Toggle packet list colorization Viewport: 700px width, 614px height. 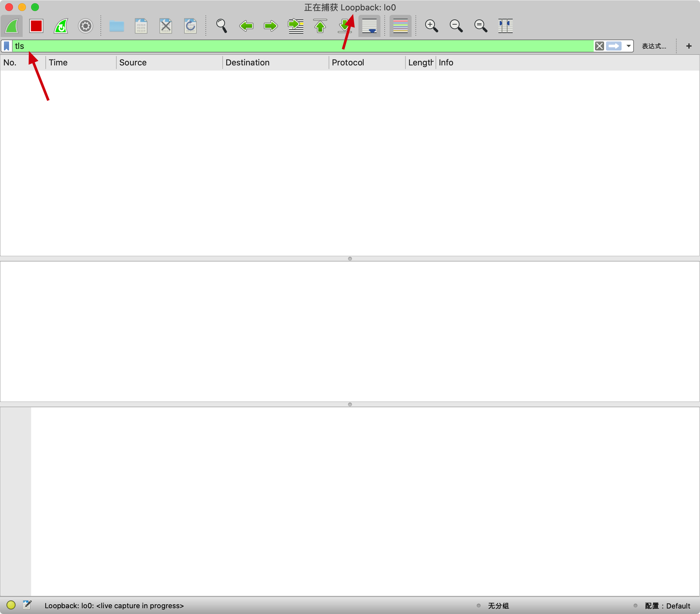tap(400, 26)
